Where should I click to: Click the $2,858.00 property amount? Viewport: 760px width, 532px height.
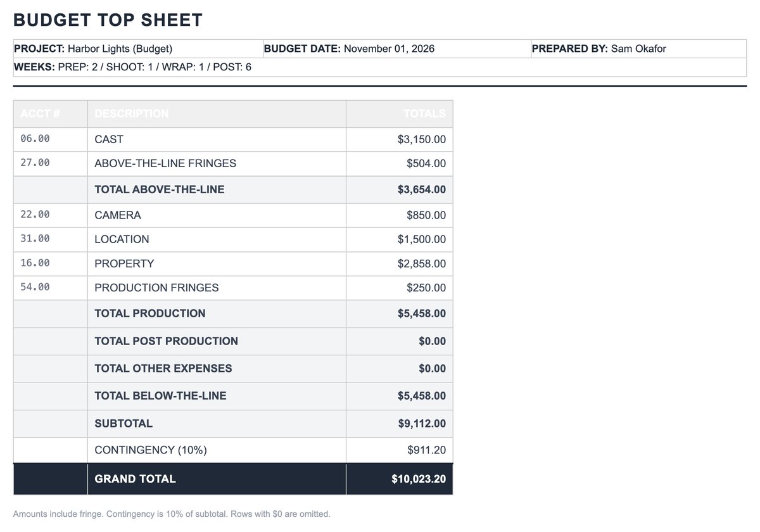[422, 263]
